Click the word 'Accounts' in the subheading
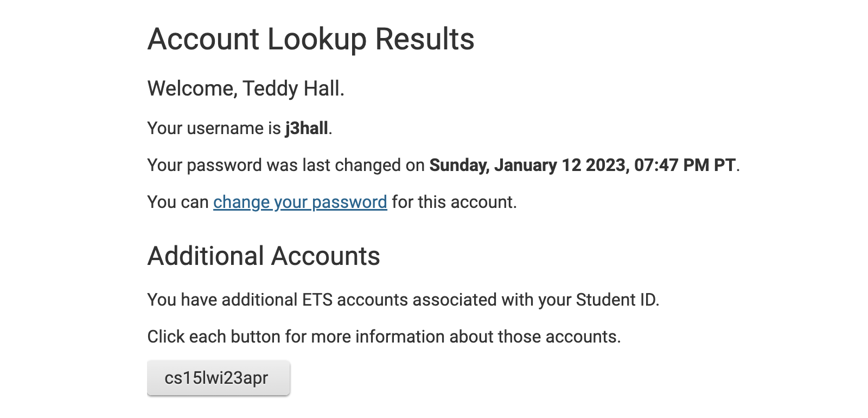The image size is (868, 418). [326, 256]
